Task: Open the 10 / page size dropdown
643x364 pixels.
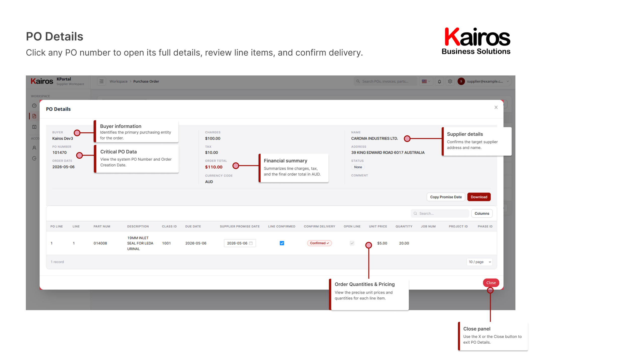Action: click(x=480, y=262)
